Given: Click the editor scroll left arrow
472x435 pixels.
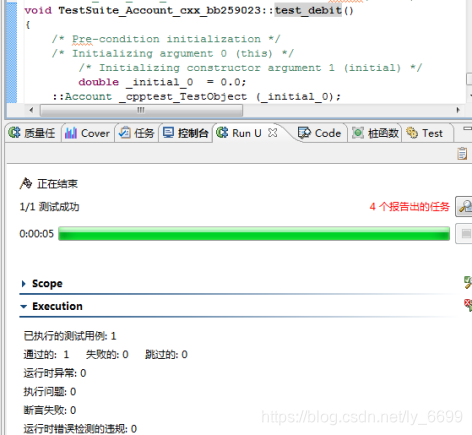Looking at the screenshot, I should 31,110.
